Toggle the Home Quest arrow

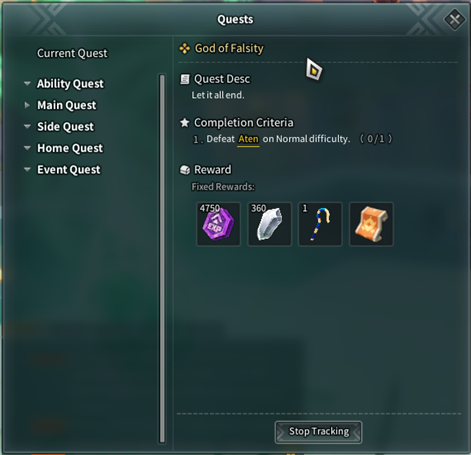click(27, 148)
